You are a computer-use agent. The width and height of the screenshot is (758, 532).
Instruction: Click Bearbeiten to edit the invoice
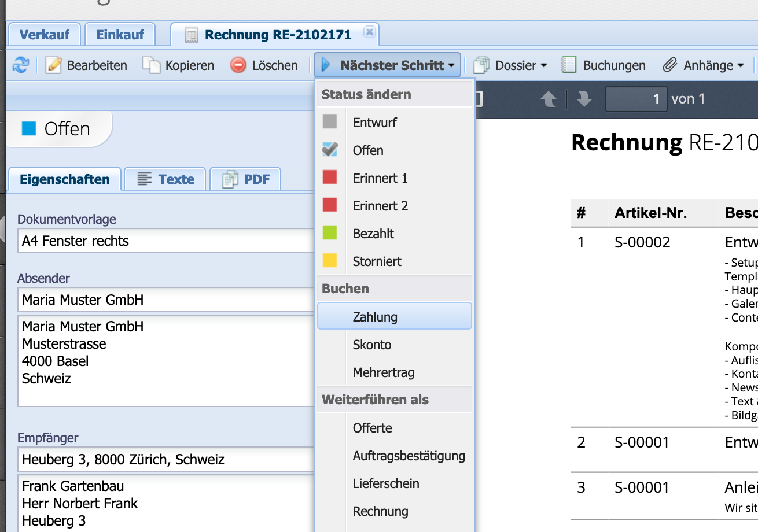86,65
